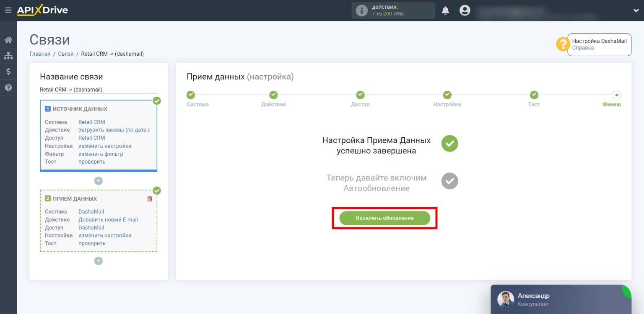This screenshot has height=314, width=644.
Task: Click the orange question mark help icon
Action: [563, 44]
